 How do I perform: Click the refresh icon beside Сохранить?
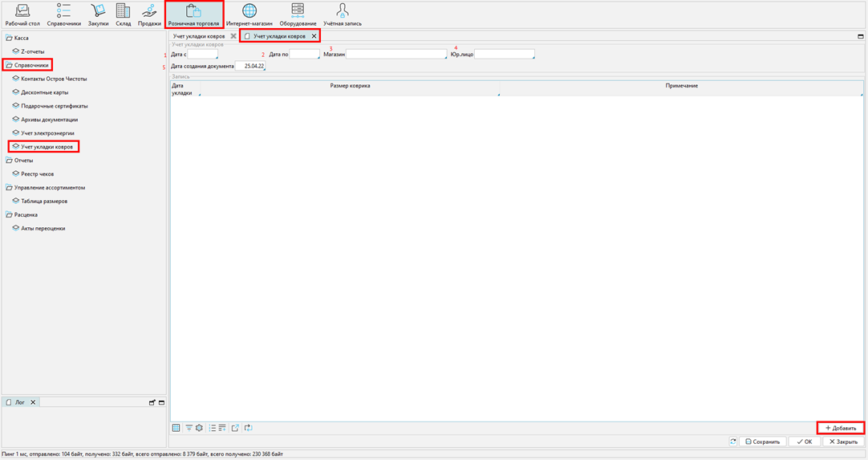click(x=733, y=442)
